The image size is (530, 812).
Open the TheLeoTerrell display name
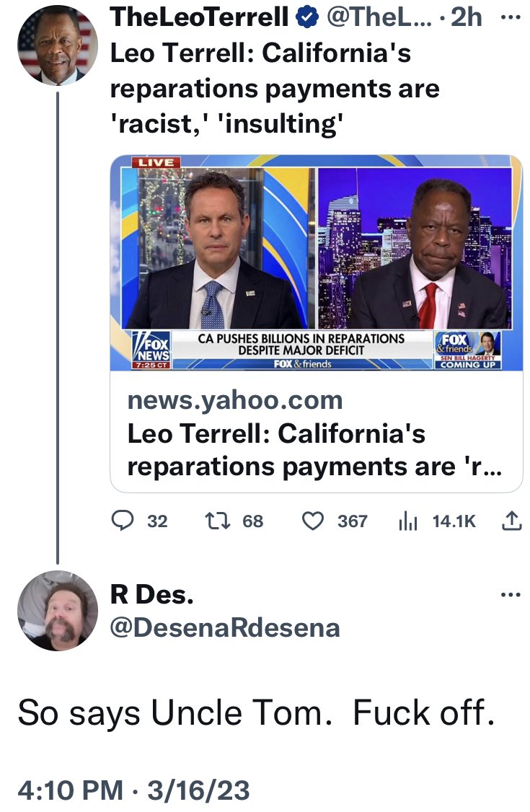pos(199,17)
